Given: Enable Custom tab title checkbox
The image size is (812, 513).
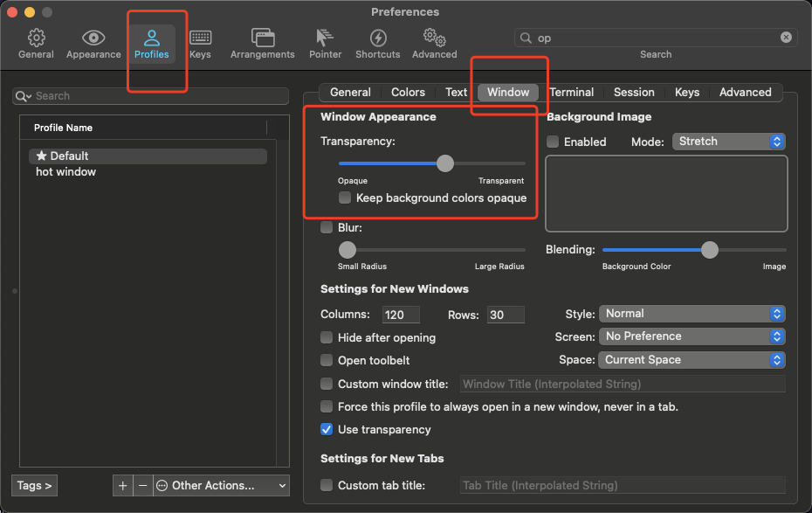Looking at the screenshot, I should click(x=327, y=486).
